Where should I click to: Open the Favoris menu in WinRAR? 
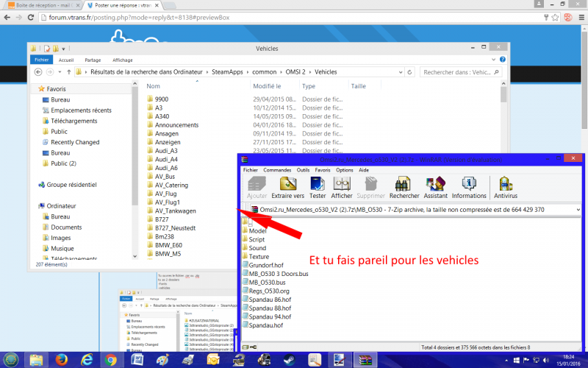point(323,170)
